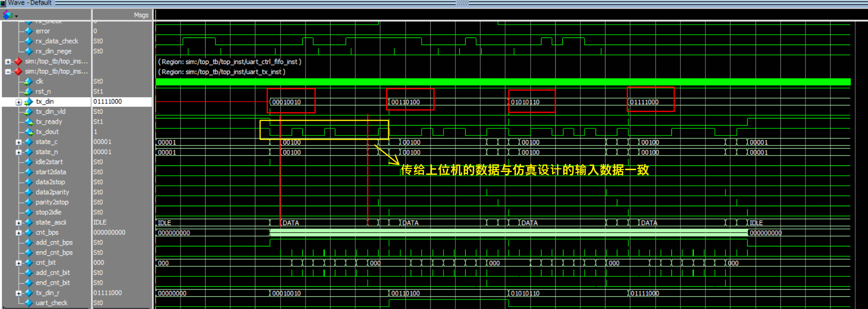The height and width of the screenshot is (309, 868).
Task: Select the error signal name
Action: pos(43,31)
